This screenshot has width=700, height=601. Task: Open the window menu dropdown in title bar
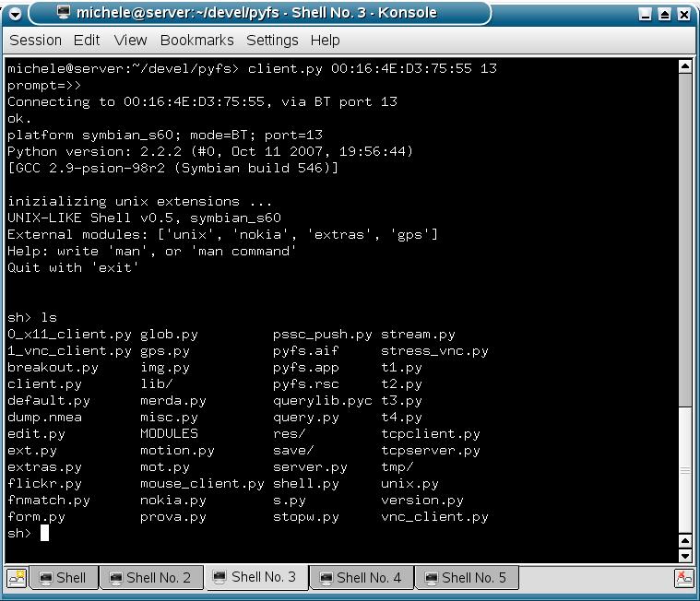click(x=15, y=14)
